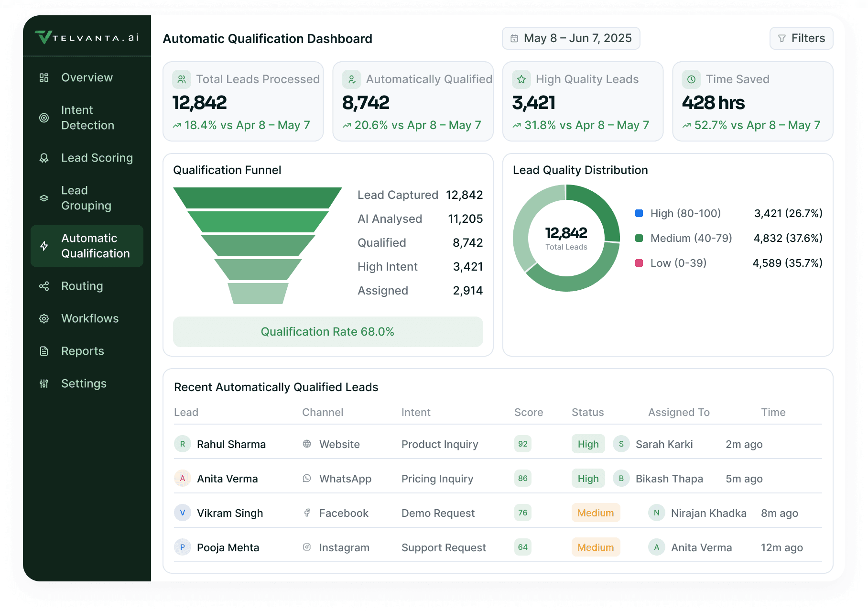Click the 12m ago time cell
This screenshot has height=612, width=868.
(782, 547)
